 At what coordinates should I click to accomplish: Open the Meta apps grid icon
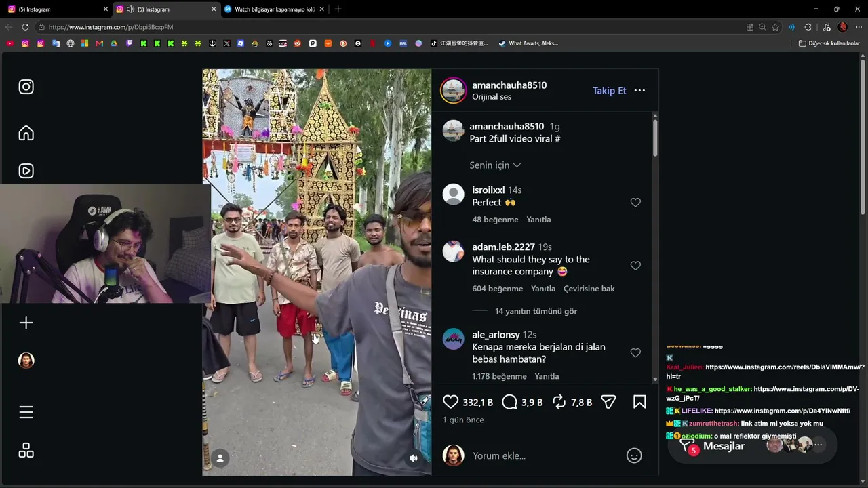pos(26,451)
